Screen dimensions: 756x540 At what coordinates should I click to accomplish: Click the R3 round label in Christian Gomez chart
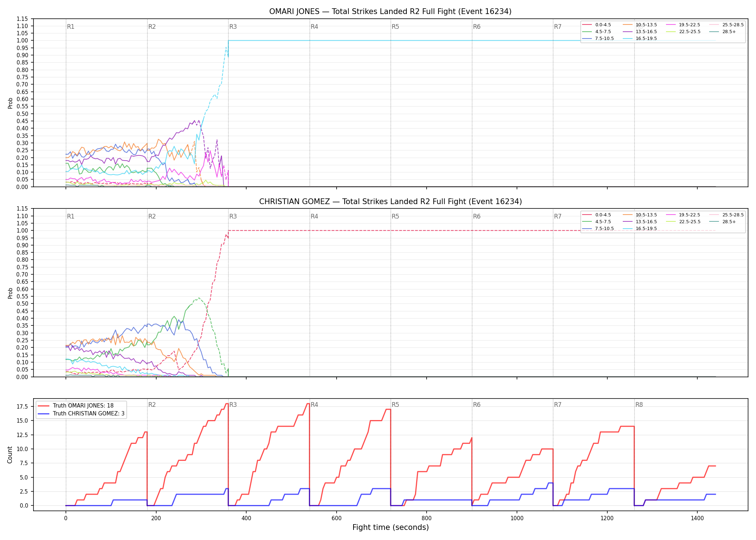[233, 216]
